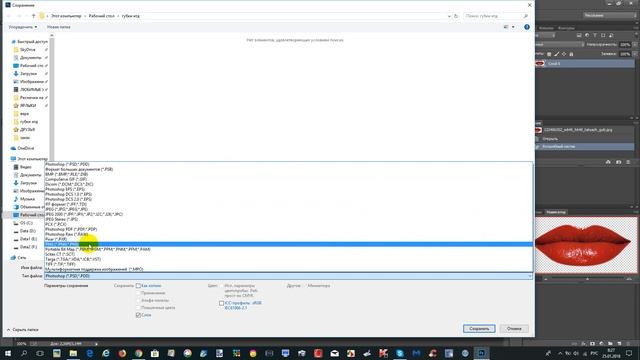The height and width of the screenshot is (360, 640).
Task: Click lock transparent pixels icon in Layers
Action: pyautogui.click(x=549, y=54)
